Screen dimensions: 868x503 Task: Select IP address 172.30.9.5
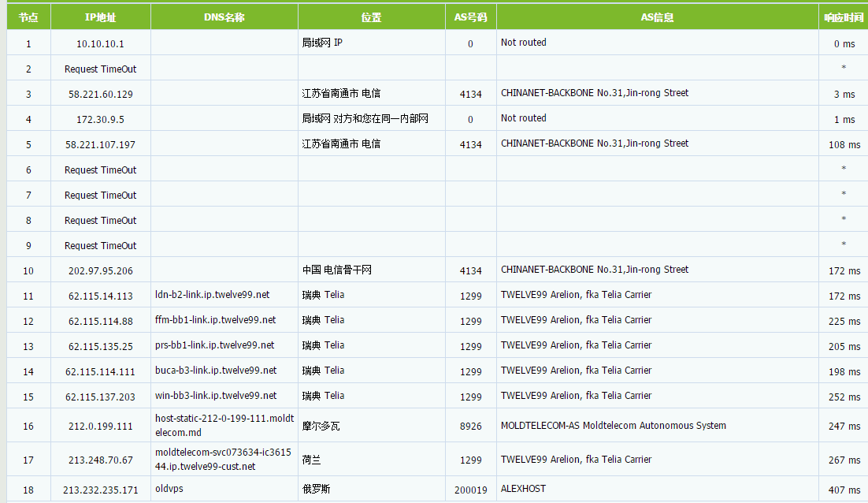point(100,120)
